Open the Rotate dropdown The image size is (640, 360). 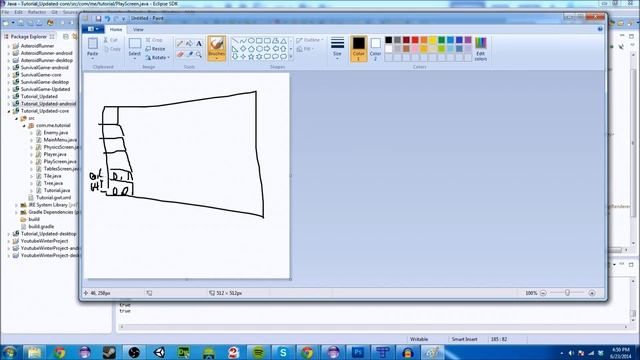point(158,58)
